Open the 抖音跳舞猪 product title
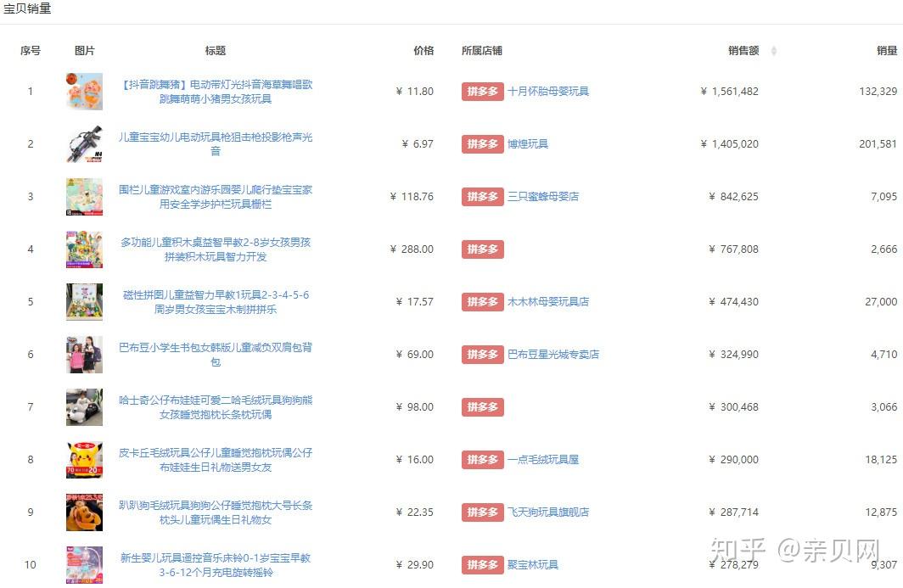903x588 pixels. coord(216,91)
